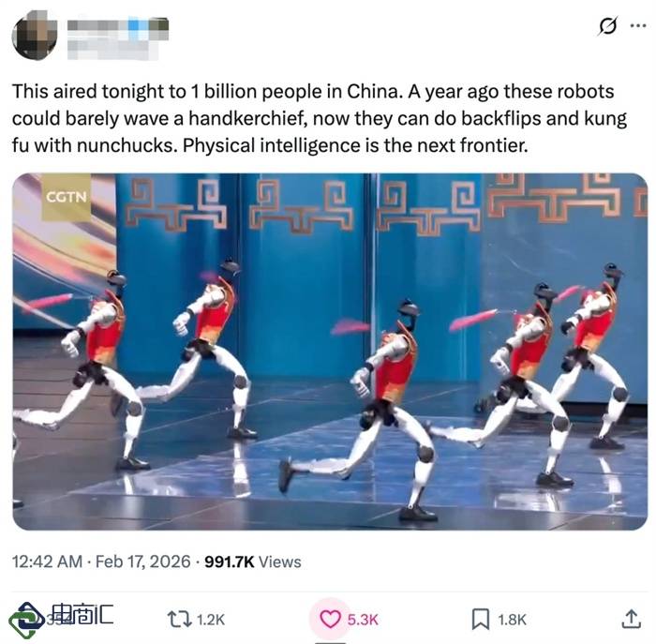Screen dimensions: 656x644
Task: Select the Feb 17, 2026 date
Action: [143, 562]
